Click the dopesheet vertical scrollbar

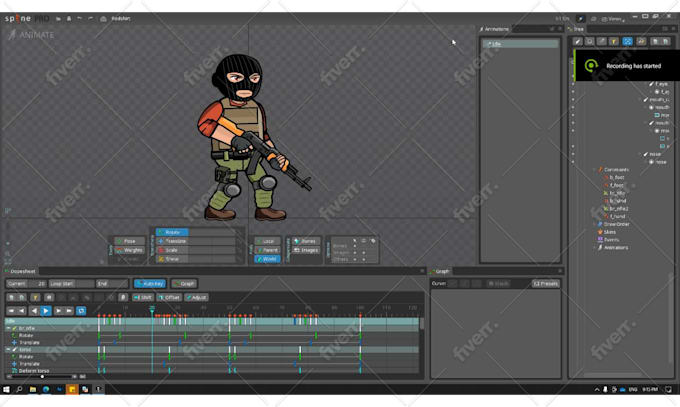[x=422, y=325]
